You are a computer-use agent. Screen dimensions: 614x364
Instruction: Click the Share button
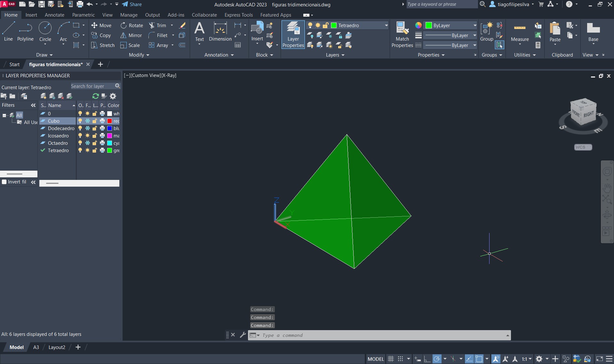[x=132, y=4]
